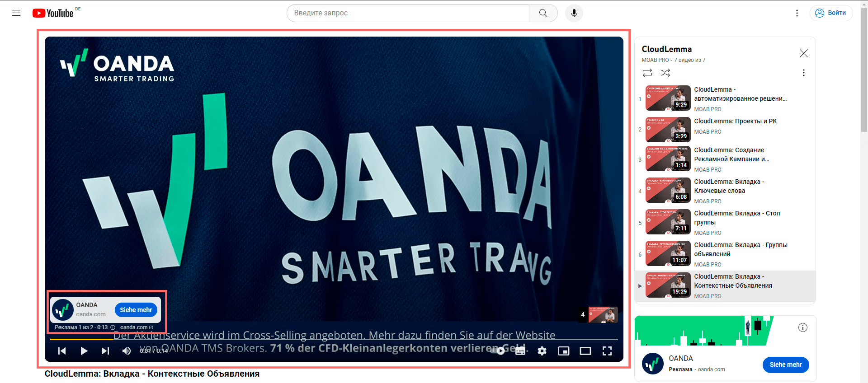Image resolution: width=868 pixels, height=383 pixels.
Task: Open the sidebar ad info icon
Action: pos(803,327)
